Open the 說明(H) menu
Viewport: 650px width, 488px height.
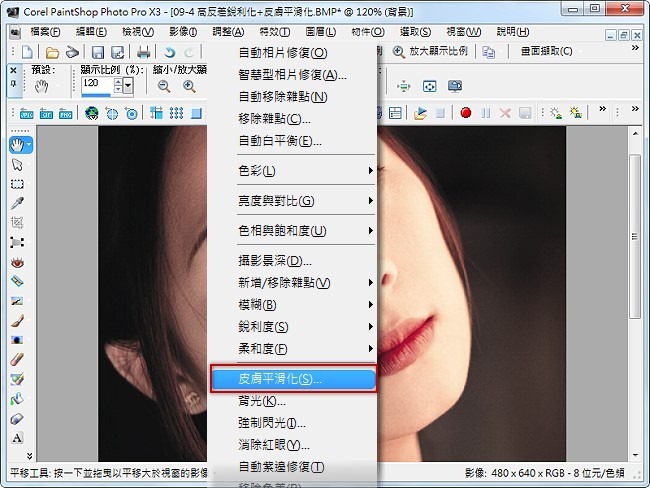pyautogui.click(x=513, y=32)
